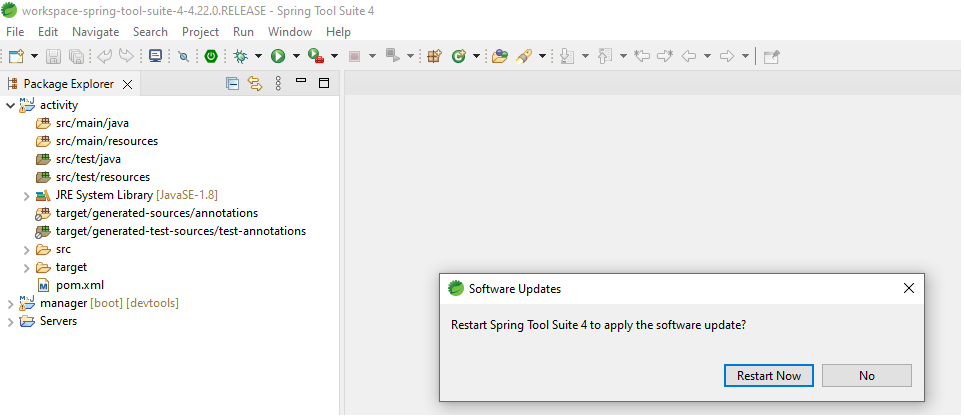Click the Open Type folder icon
The width and height of the screenshot is (964, 417).
pos(500,56)
